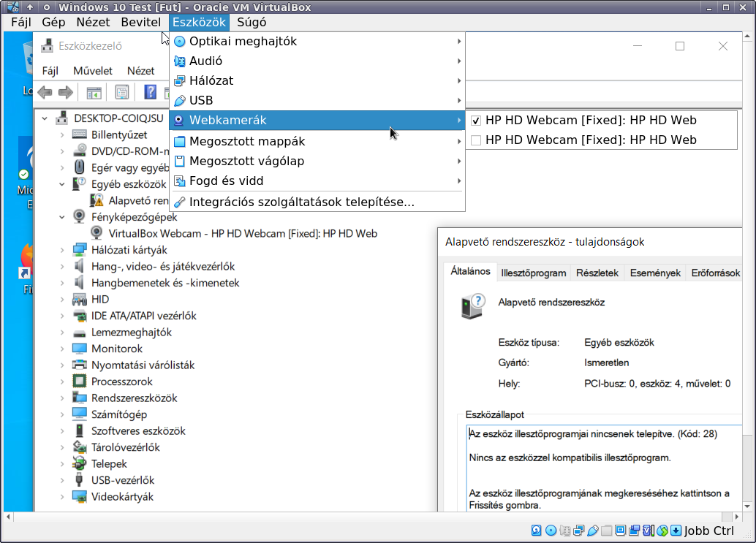Image resolution: width=756 pixels, height=543 pixels.
Task: Open the USB submenu
Action: tap(317, 101)
